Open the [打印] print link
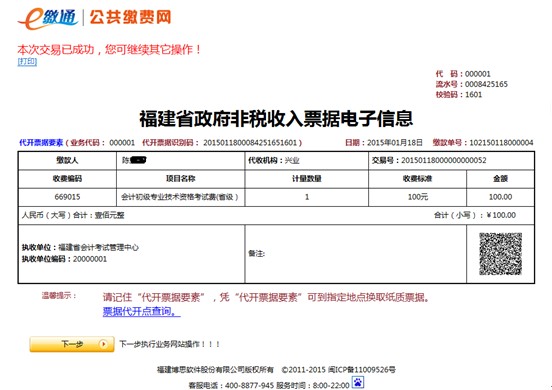The width and height of the screenshot is (552, 390). click(x=27, y=62)
